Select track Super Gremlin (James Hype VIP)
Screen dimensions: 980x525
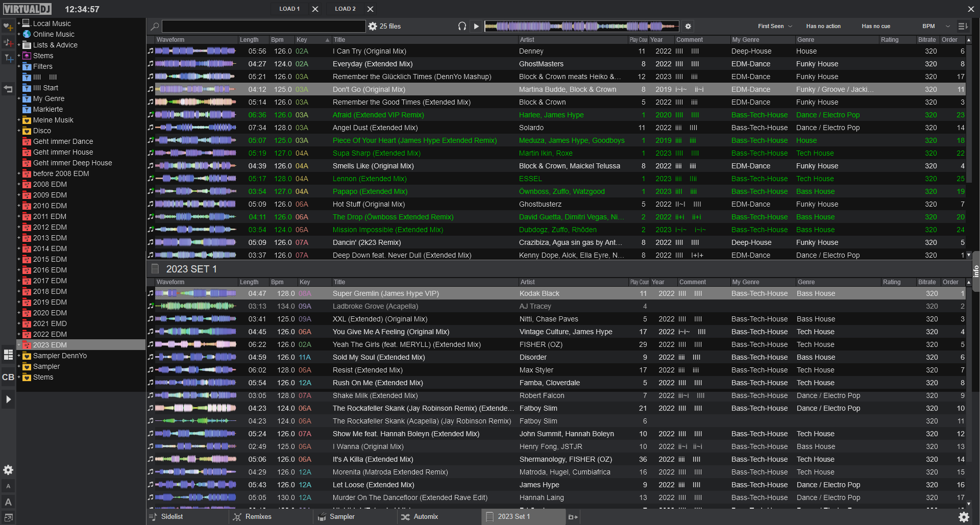coord(556,293)
